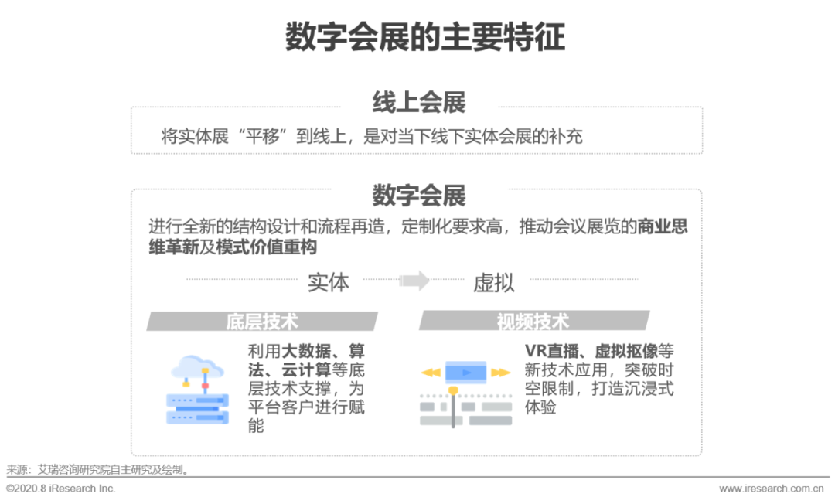
Task: Enable the yellow dot marker below the player
Action: coord(453,389)
